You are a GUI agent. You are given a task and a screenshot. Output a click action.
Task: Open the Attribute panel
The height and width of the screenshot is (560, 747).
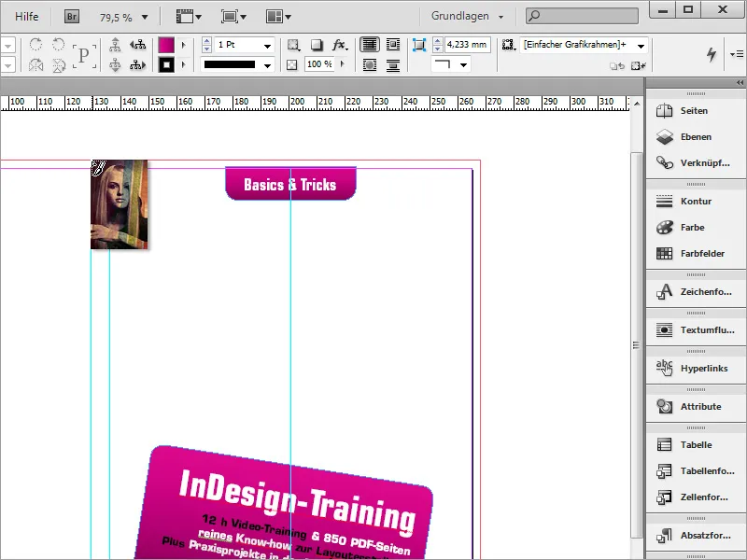tap(696, 407)
